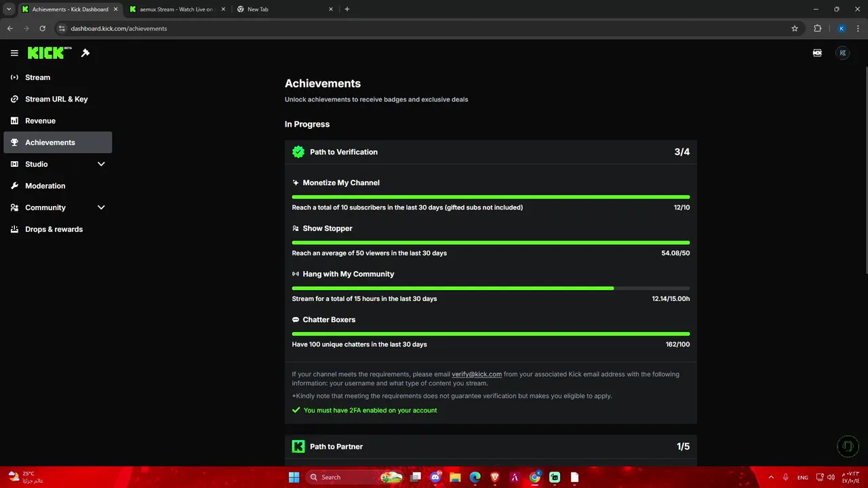Open File Explorer from the taskbar
This screenshot has width=868, height=488.
tap(455, 477)
